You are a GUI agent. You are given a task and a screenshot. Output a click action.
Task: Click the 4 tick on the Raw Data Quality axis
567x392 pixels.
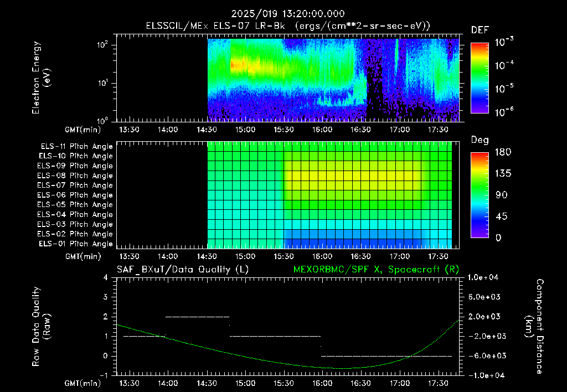click(x=105, y=277)
